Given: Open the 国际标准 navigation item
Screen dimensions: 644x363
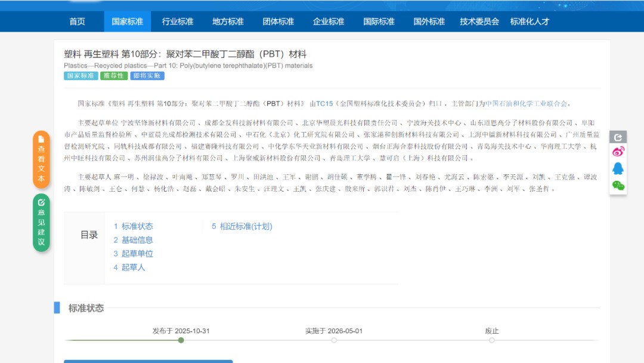Looking at the screenshot, I should 379,21.
